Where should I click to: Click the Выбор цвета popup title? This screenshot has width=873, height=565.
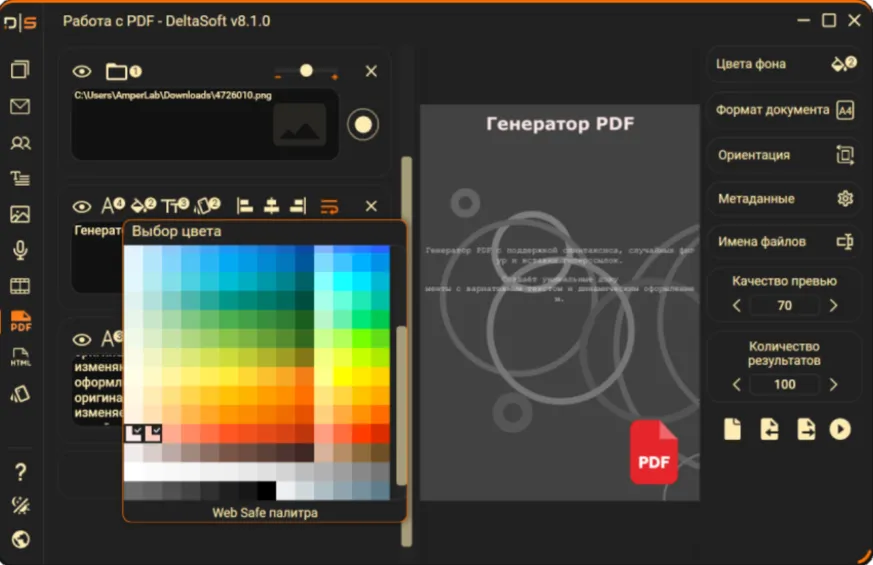coord(176,231)
